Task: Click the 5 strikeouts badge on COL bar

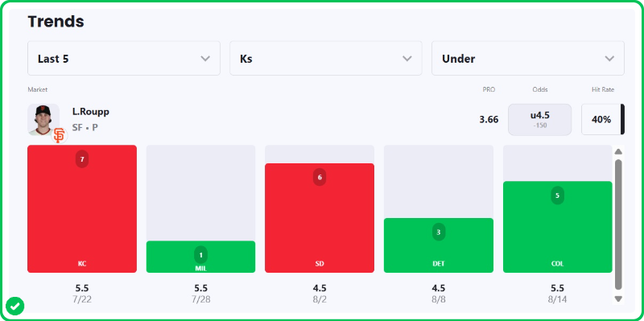Action: 557,195
